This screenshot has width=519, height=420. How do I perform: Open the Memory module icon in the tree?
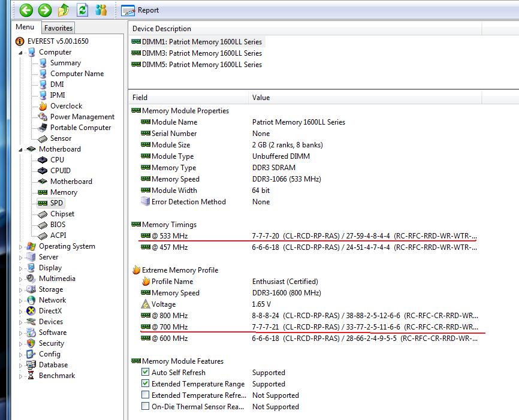[x=43, y=192]
